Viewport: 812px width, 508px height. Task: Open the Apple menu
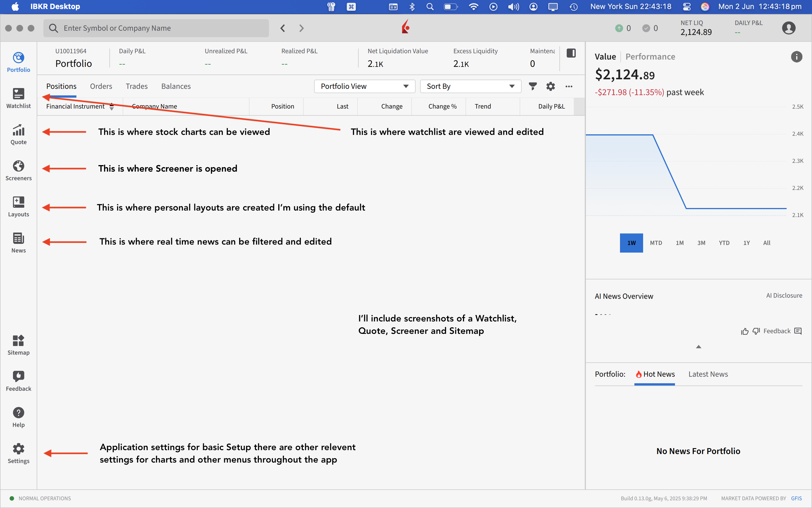(15, 6)
